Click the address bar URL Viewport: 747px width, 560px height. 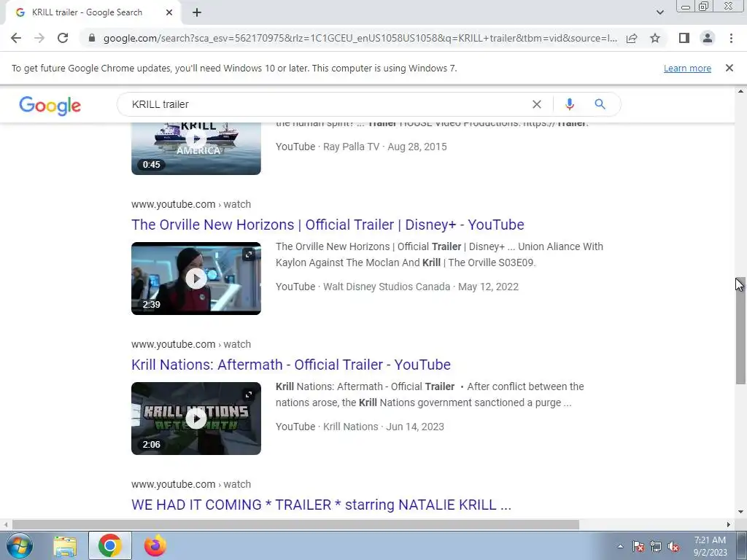coord(360,38)
